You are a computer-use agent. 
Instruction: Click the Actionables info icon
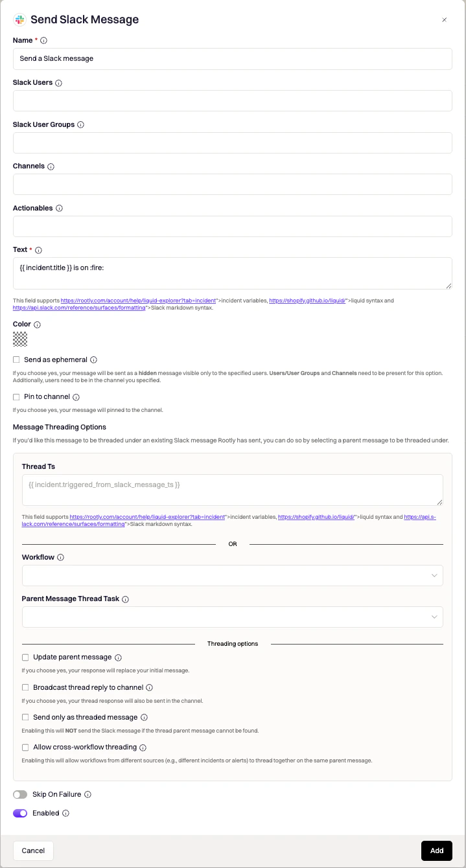(x=60, y=208)
